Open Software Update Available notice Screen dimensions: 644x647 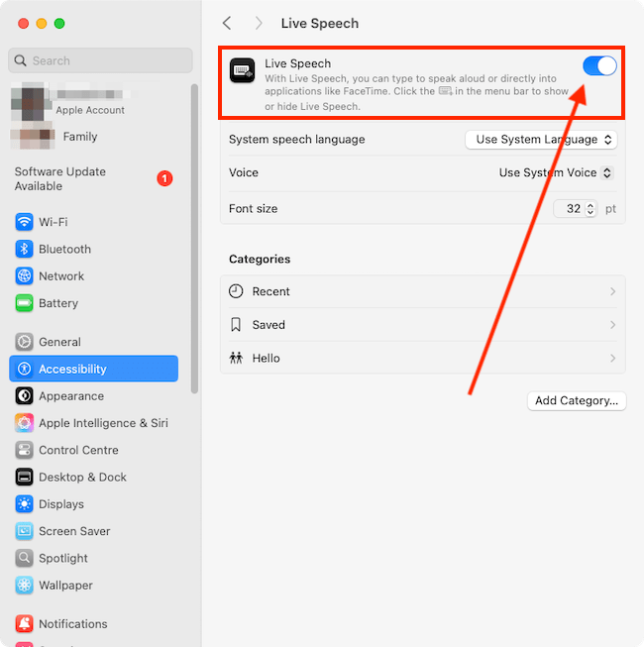93,178
